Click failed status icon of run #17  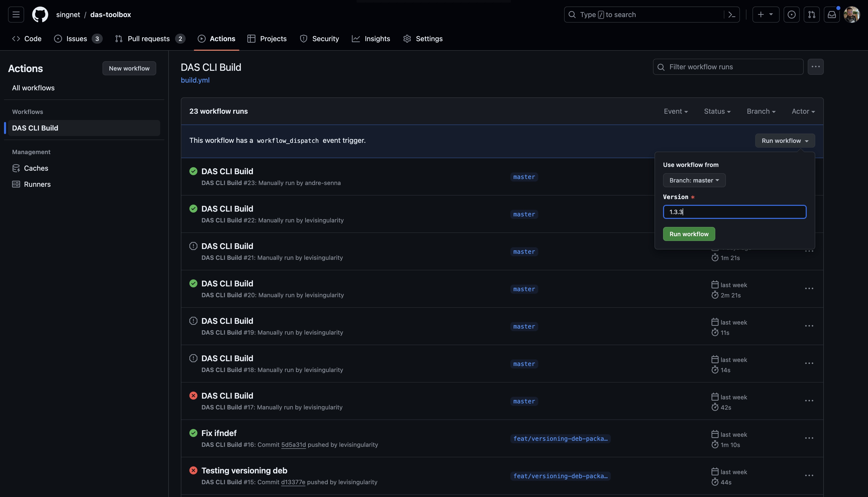pyautogui.click(x=193, y=396)
